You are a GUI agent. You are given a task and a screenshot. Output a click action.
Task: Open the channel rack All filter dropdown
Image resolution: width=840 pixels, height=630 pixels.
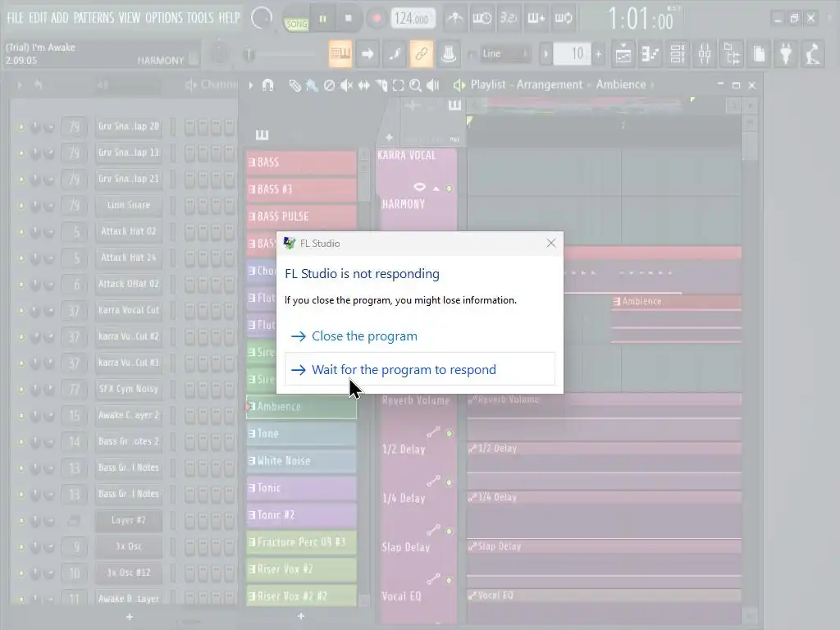pos(127,84)
